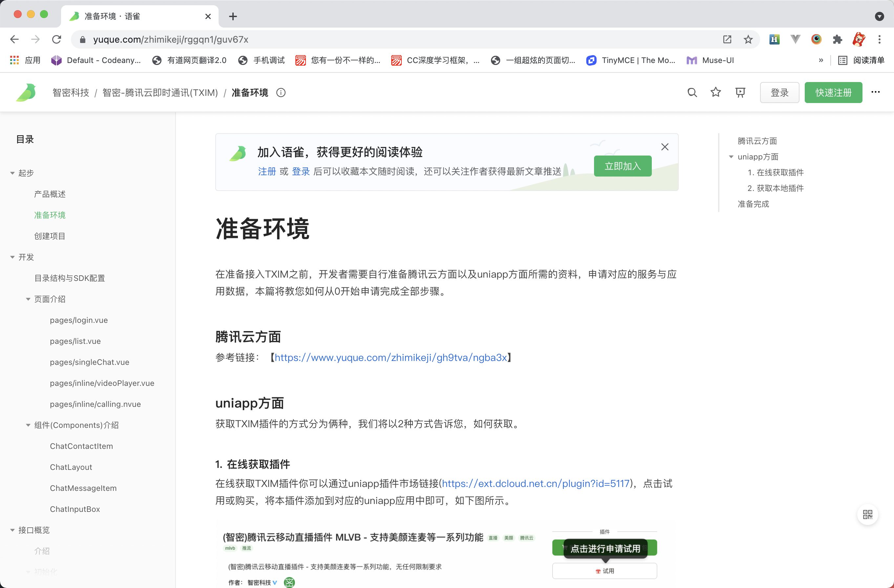Collapse the 开发 section in the sidebar
The height and width of the screenshot is (588, 894).
click(x=12, y=257)
